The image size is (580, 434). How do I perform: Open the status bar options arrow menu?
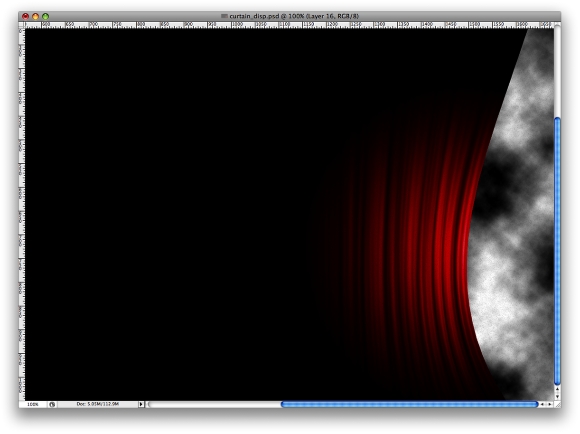pos(141,404)
